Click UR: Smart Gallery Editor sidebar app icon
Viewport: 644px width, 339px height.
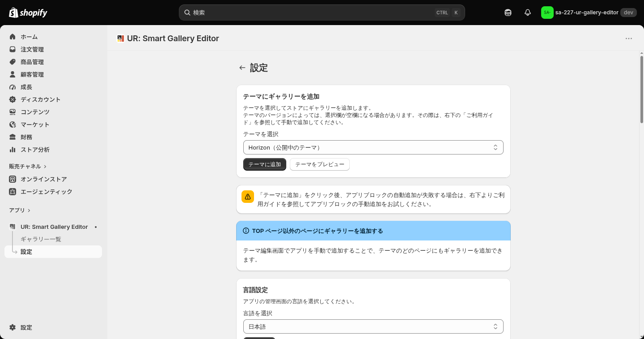point(13,227)
